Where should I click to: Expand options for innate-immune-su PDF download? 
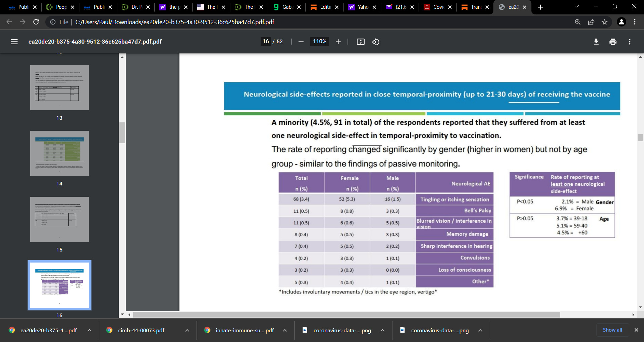coord(285,330)
